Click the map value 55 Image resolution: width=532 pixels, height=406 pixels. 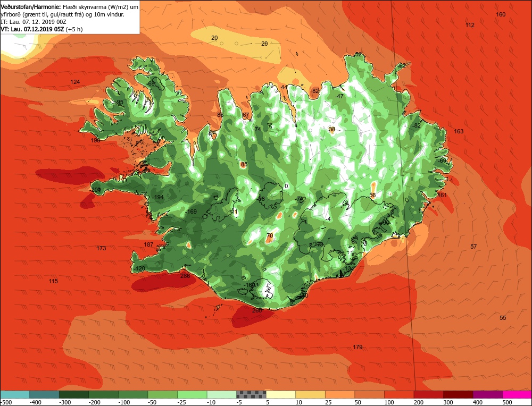click(x=503, y=318)
